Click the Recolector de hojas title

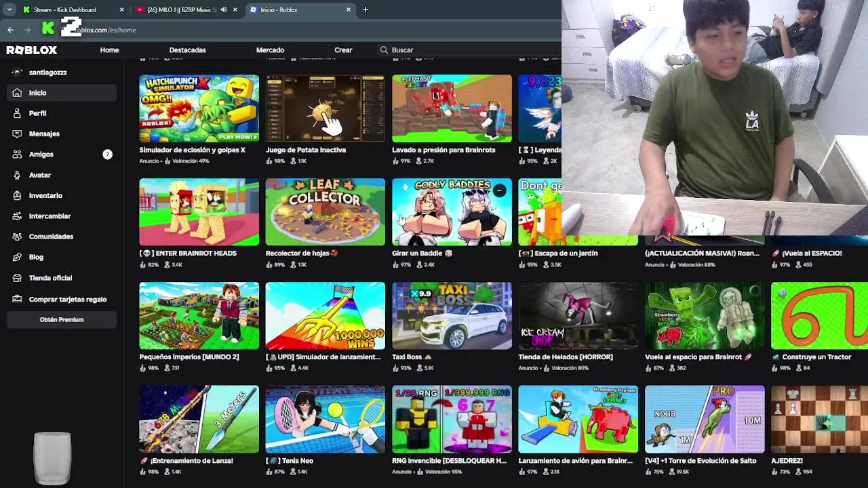pyautogui.click(x=302, y=253)
